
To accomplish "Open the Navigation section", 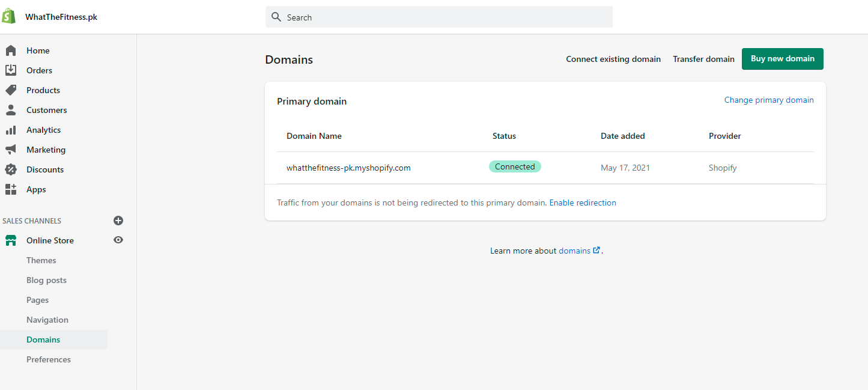I will (x=47, y=320).
